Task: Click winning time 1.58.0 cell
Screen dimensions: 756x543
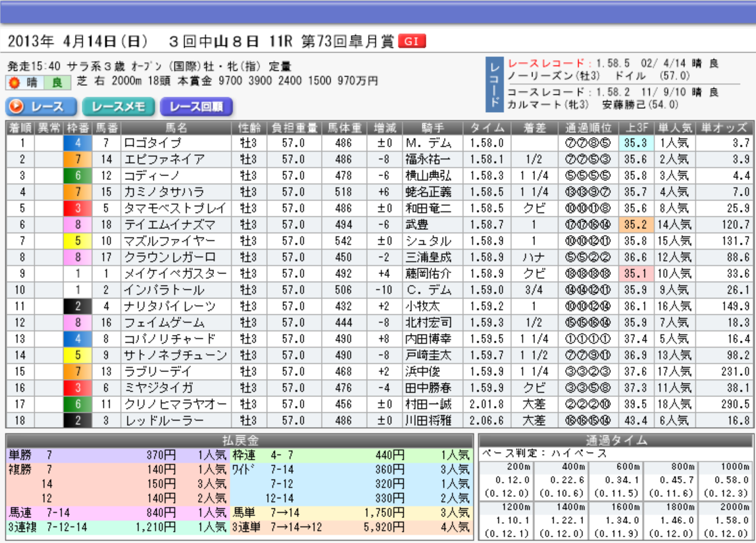Action: click(x=487, y=143)
